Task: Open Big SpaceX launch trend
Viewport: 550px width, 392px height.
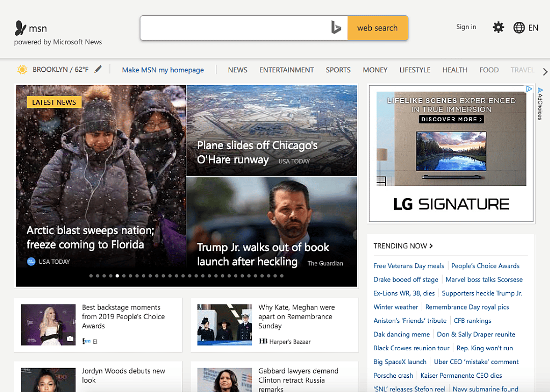Action: coord(400,361)
